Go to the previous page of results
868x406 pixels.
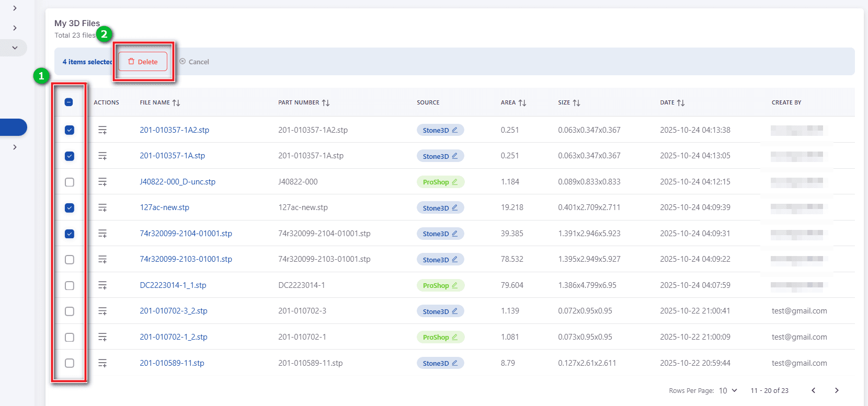click(x=813, y=390)
